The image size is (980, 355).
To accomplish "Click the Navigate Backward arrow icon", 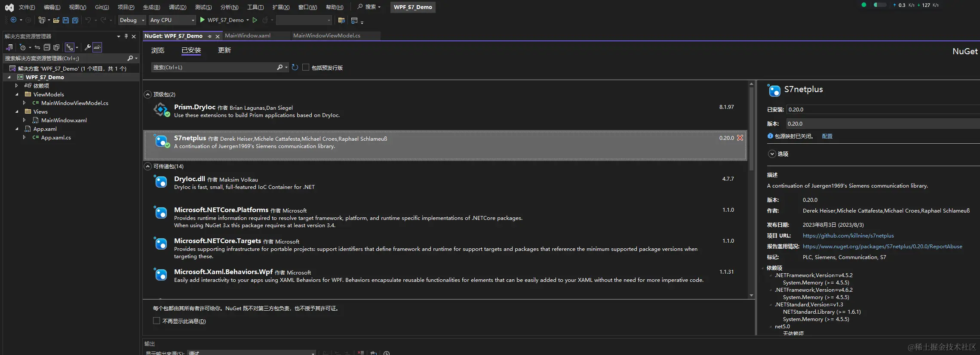I will tap(14, 20).
